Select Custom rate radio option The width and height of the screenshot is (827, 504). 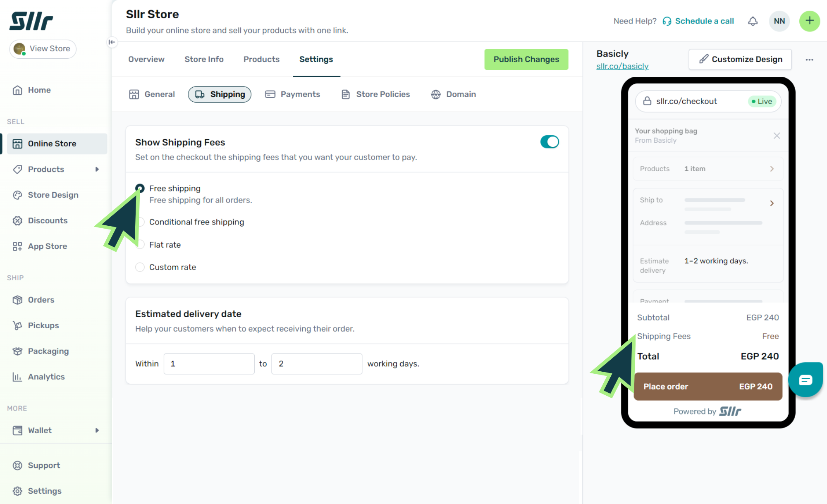(x=140, y=267)
